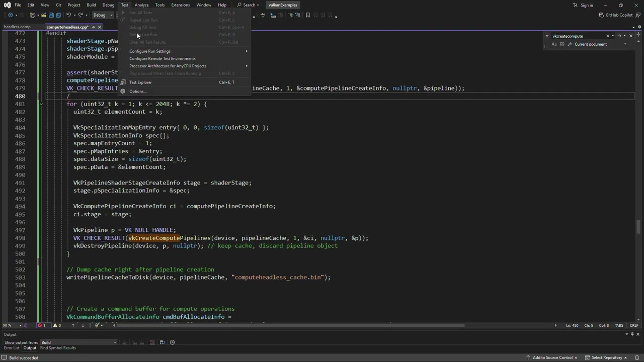This screenshot has height=362, width=644.
Task: Click the pin icon on computeheadless.cpp tab
Action: 93,27
